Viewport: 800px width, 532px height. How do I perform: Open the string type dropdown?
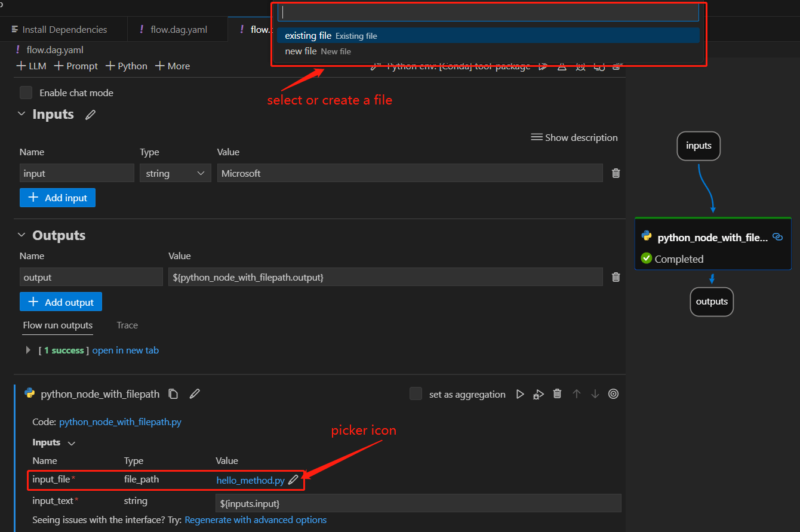[x=175, y=173]
